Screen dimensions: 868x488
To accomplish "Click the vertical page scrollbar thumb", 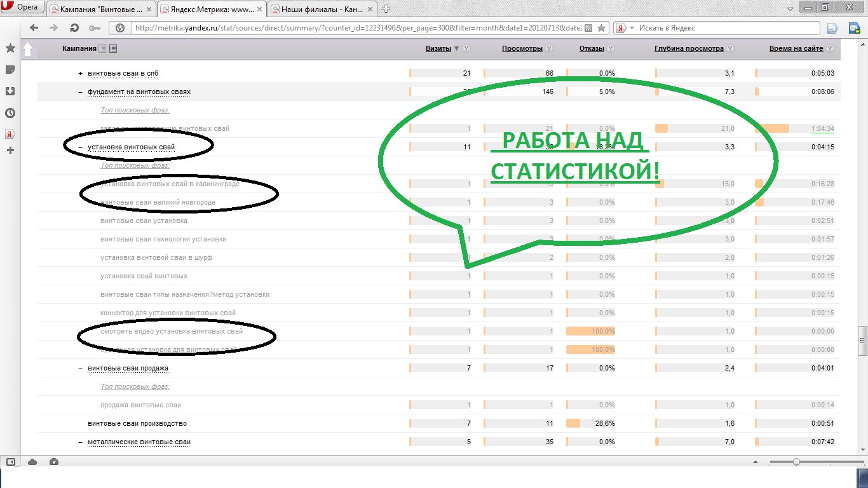I will (x=862, y=341).
